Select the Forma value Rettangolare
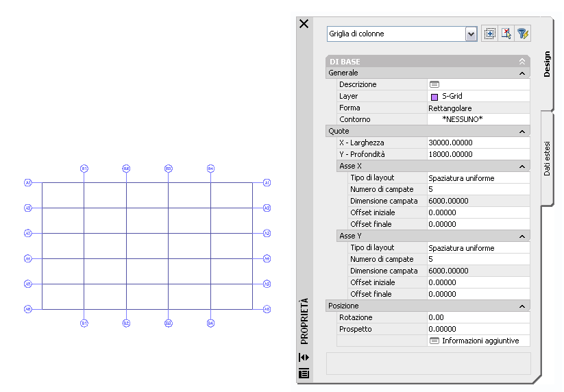Viewport: 564px width, 392px height. click(x=478, y=108)
